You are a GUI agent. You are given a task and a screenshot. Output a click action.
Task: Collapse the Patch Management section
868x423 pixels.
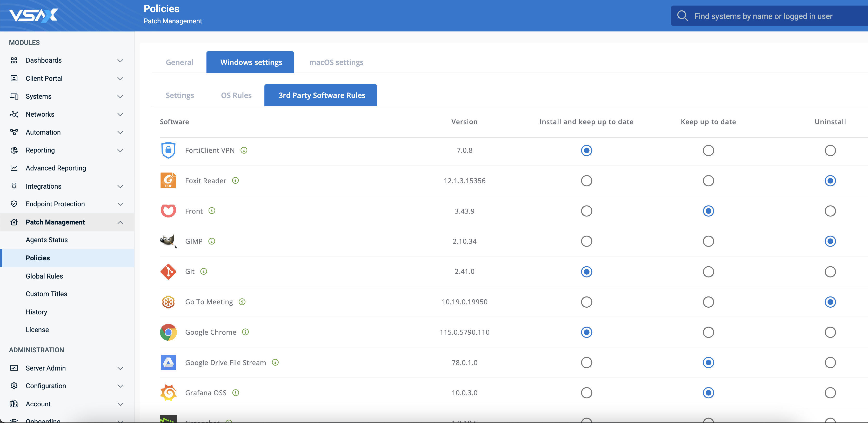[120, 222]
